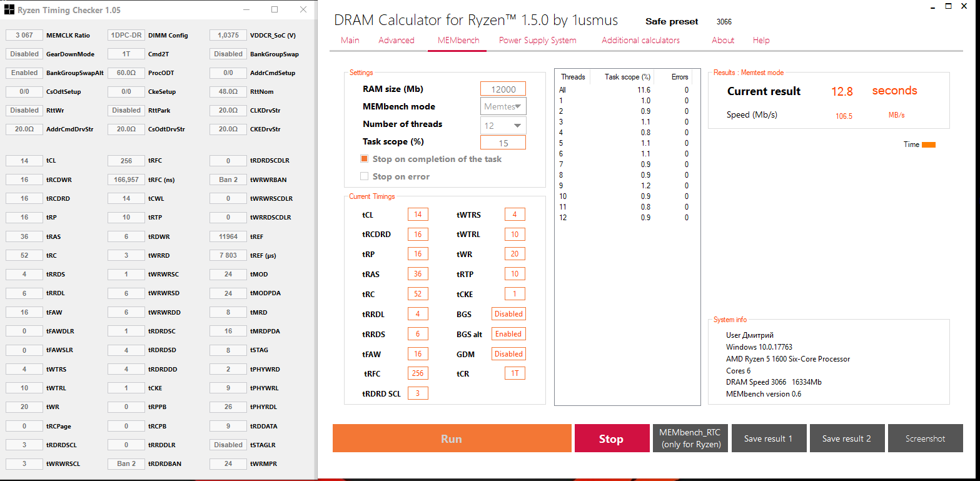Select the tREF (µs) value field

[228, 255]
